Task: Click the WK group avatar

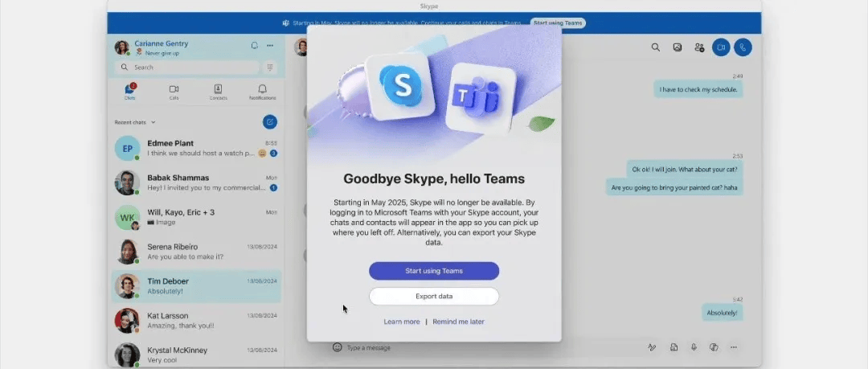Action: 127,217
